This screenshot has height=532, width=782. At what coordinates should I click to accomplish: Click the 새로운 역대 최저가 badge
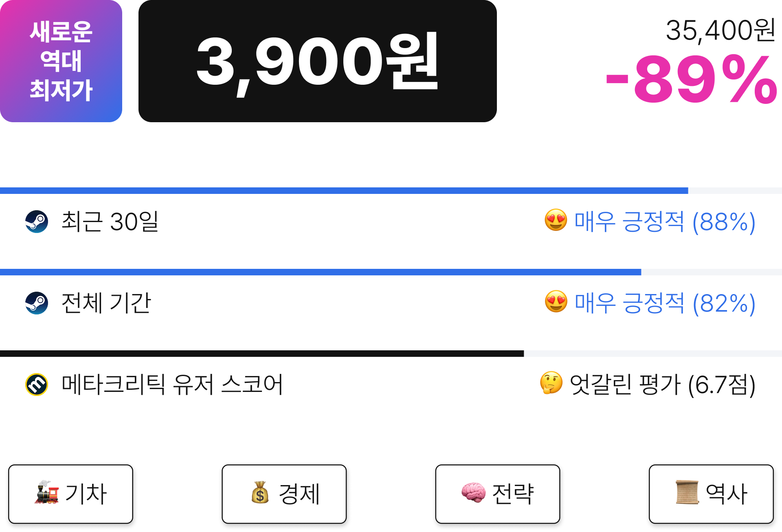[x=61, y=61]
